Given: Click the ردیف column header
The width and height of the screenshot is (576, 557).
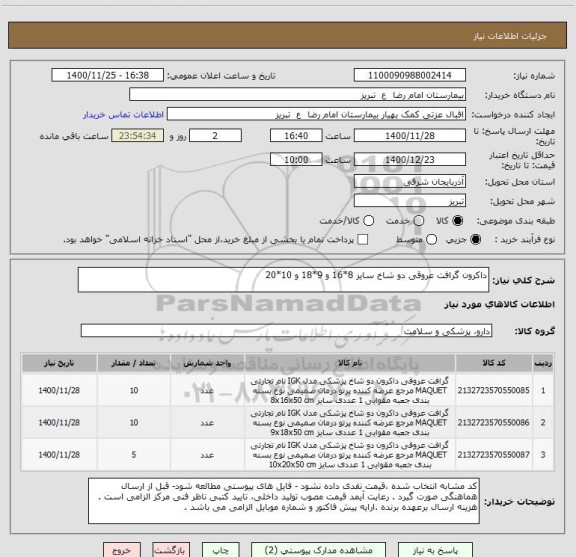Looking at the screenshot, I should pyautogui.click(x=543, y=363).
